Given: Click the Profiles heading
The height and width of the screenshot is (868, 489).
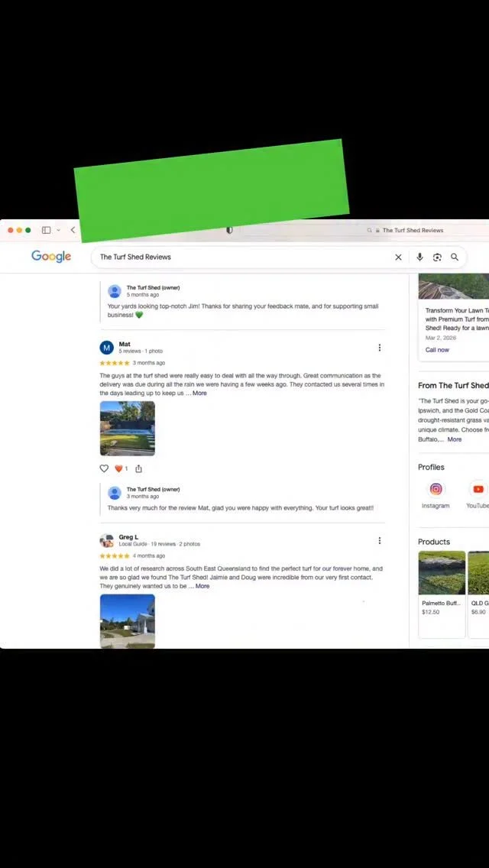Looking at the screenshot, I should pos(431,467).
